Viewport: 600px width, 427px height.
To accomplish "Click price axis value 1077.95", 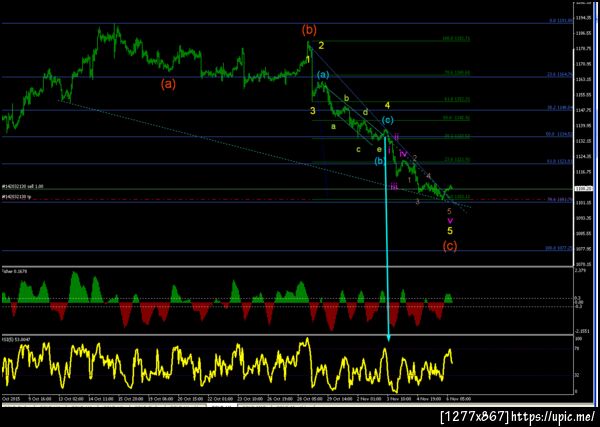I will (583, 249).
